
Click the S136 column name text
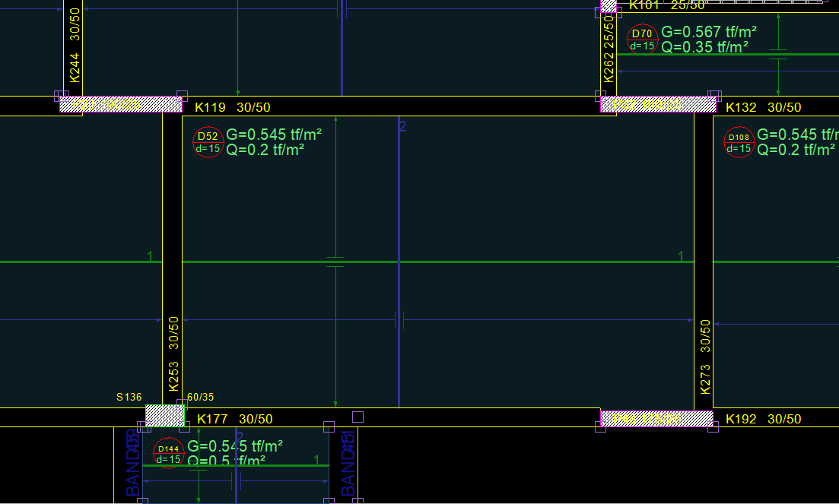tap(129, 397)
